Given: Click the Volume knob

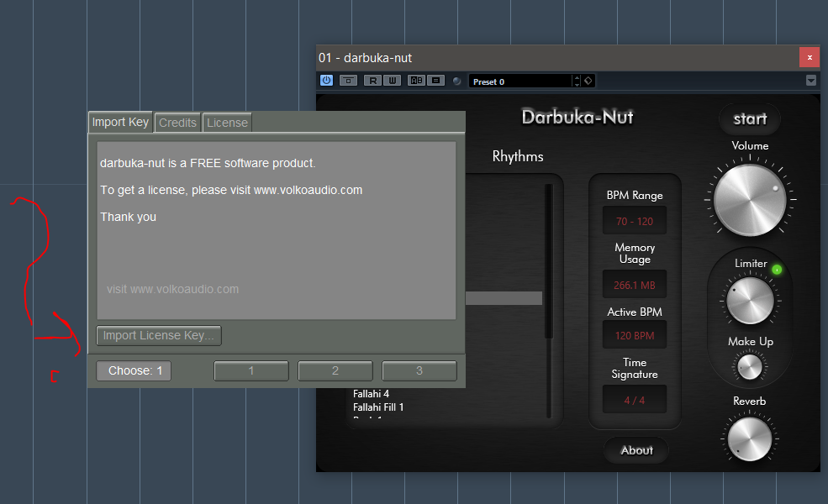Looking at the screenshot, I should pyautogui.click(x=750, y=200).
